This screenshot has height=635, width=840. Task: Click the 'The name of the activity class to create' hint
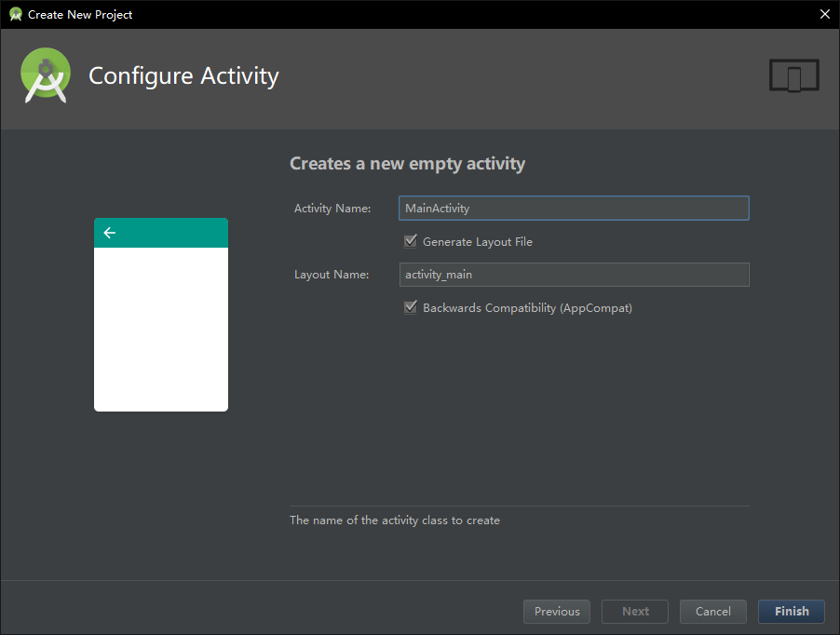click(x=395, y=520)
